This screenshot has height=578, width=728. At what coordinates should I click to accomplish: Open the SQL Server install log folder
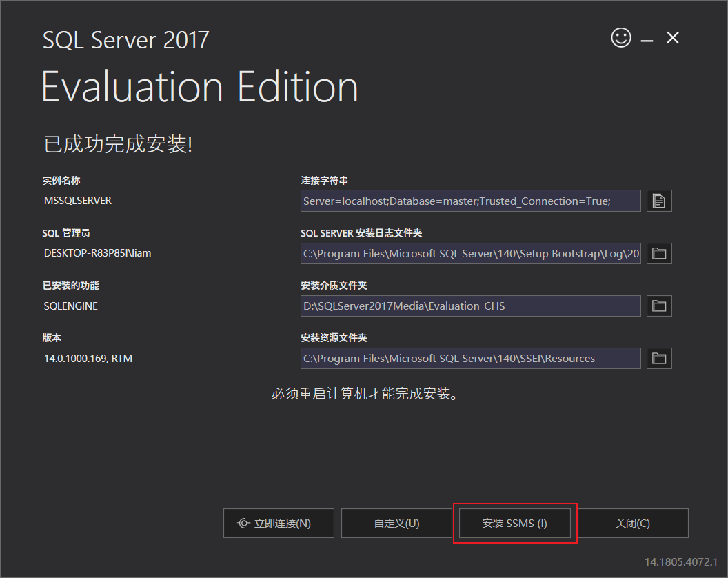659,253
